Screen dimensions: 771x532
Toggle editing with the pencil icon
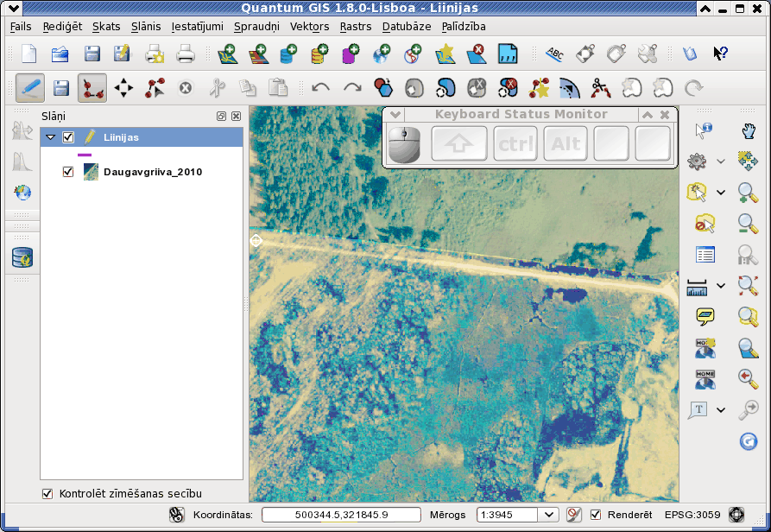click(30, 88)
